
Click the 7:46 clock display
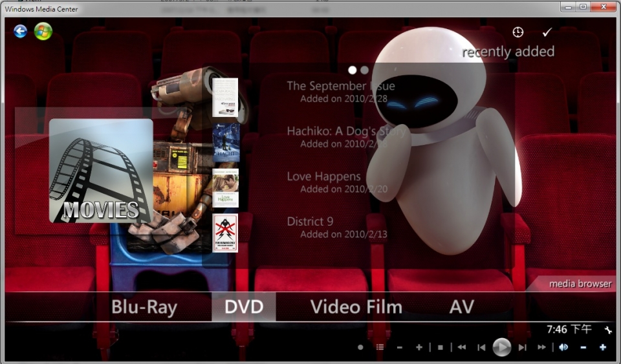pyautogui.click(x=569, y=329)
